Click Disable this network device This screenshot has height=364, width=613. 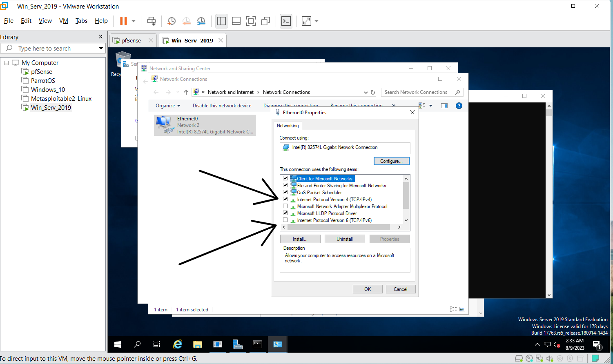coord(222,106)
